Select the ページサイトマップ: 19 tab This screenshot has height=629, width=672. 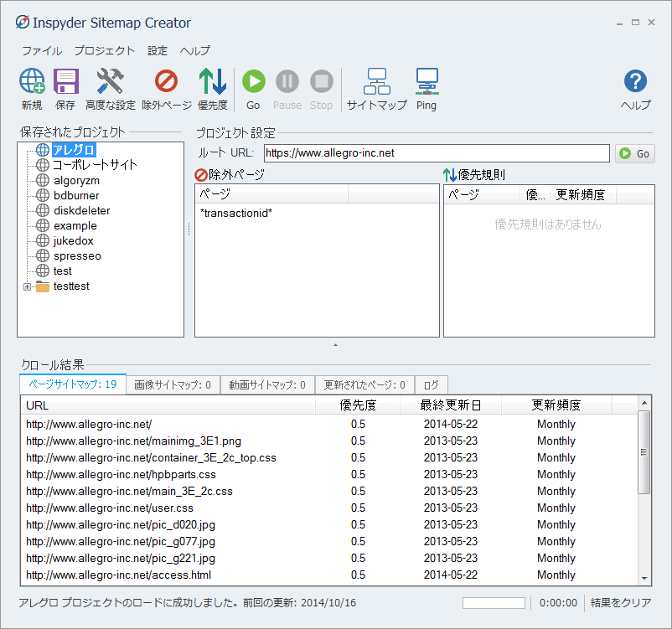pos(73,384)
